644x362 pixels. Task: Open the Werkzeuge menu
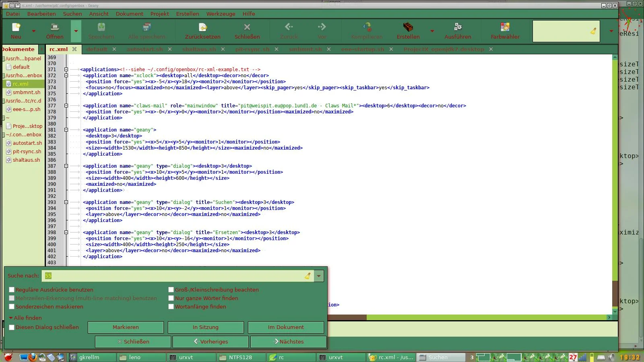pos(221,14)
